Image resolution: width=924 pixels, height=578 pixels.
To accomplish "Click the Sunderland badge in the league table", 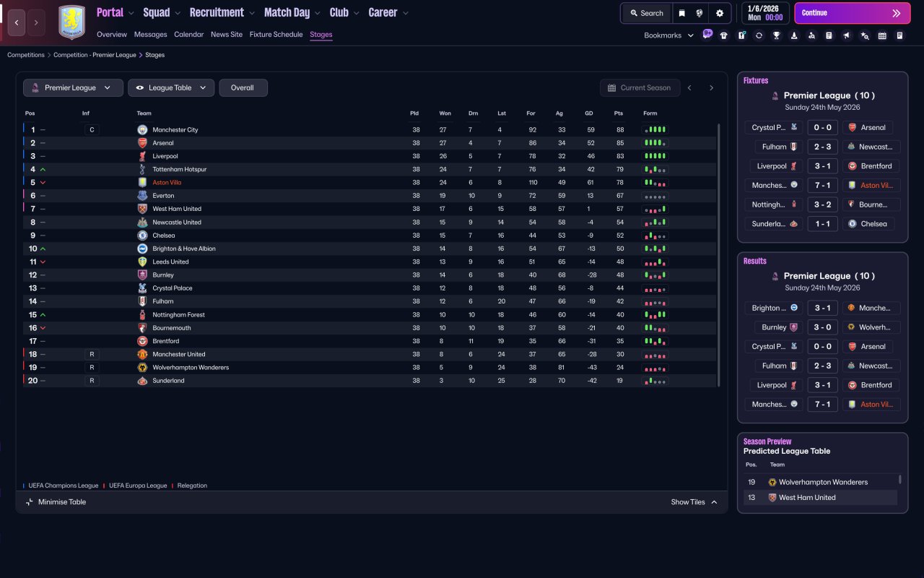I will pyautogui.click(x=142, y=381).
